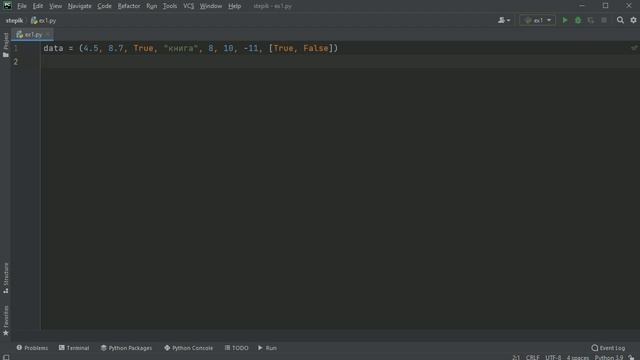Click line number 1 in the gutter
The image size is (640, 360).
pos(16,48)
